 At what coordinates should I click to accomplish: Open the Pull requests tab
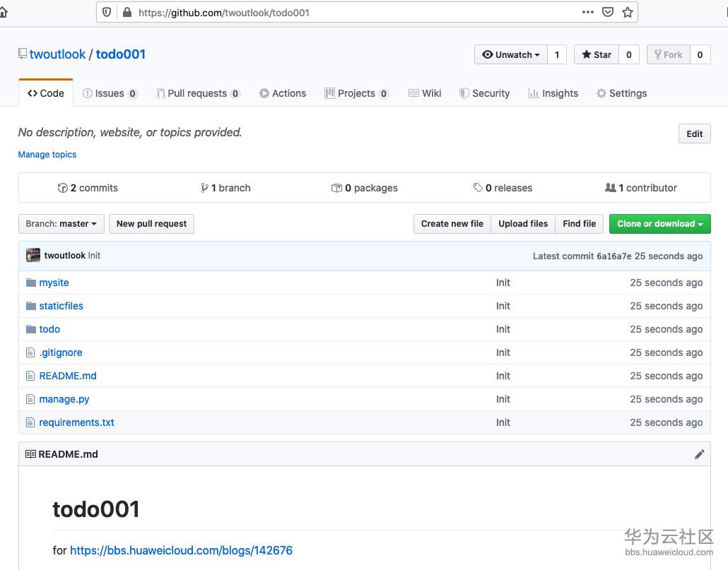pos(198,93)
